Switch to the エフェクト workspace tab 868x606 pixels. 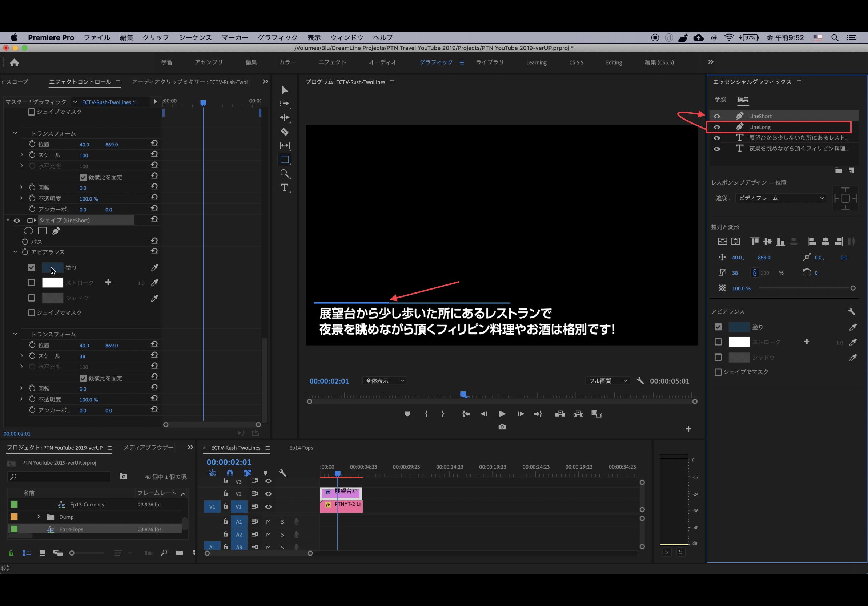pyautogui.click(x=331, y=62)
